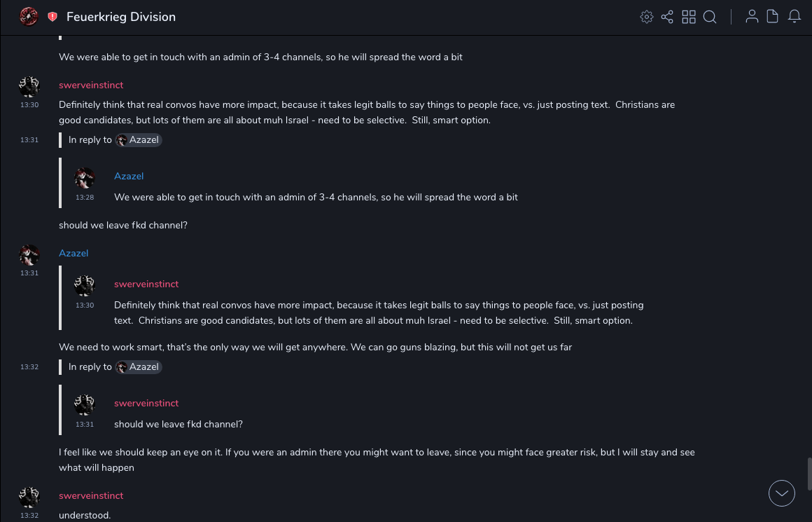
Task: Click swerveinstinct username at 13:30 message
Action: point(91,85)
